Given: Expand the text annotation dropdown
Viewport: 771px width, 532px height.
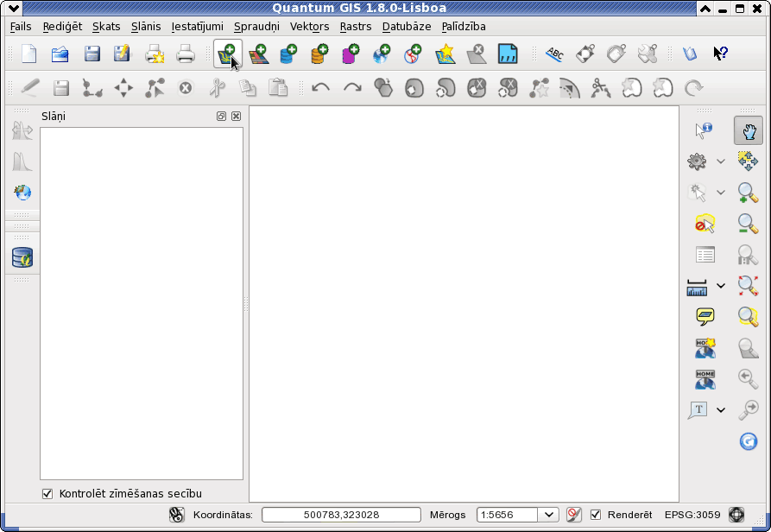Looking at the screenshot, I should (721, 410).
